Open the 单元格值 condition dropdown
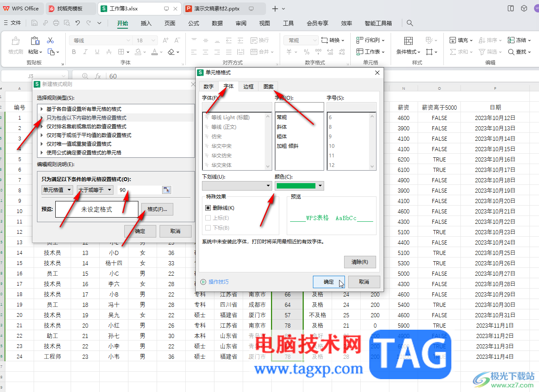Image resolution: width=539 pixels, height=392 pixels. coord(57,190)
